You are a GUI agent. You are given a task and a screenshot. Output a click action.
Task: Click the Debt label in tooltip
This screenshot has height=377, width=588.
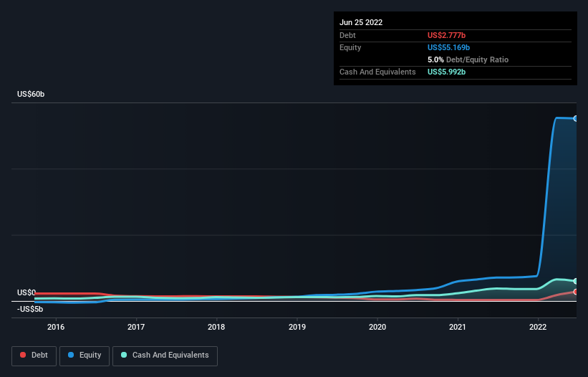tap(347, 35)
